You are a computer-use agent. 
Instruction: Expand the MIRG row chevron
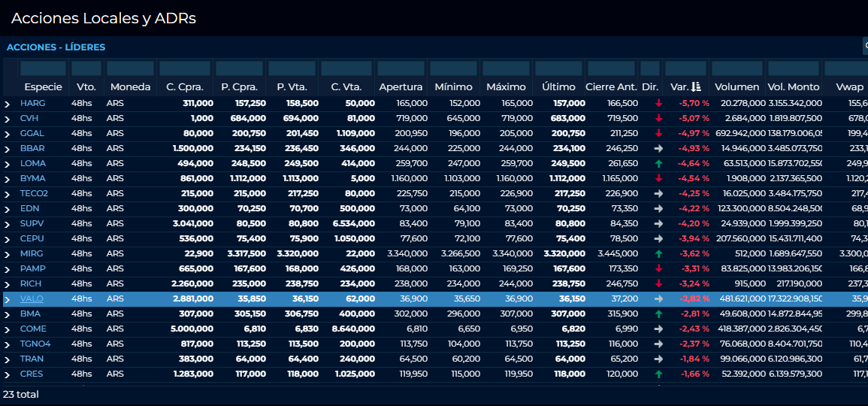point(8,254)
